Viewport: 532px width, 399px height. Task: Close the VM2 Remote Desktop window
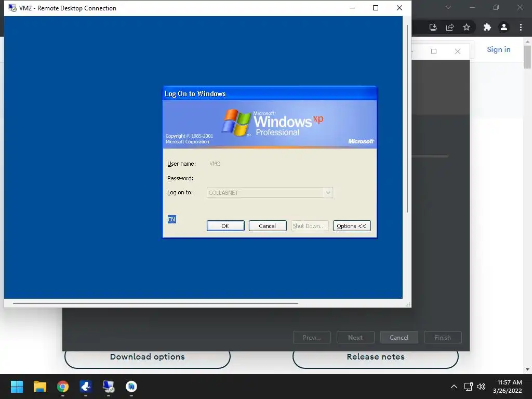pos(400,8)
